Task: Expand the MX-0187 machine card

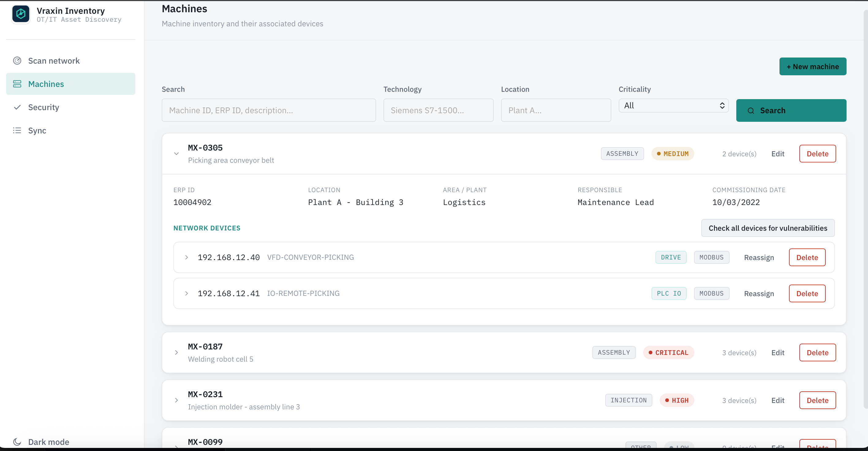Action: (x=176, y=352)
